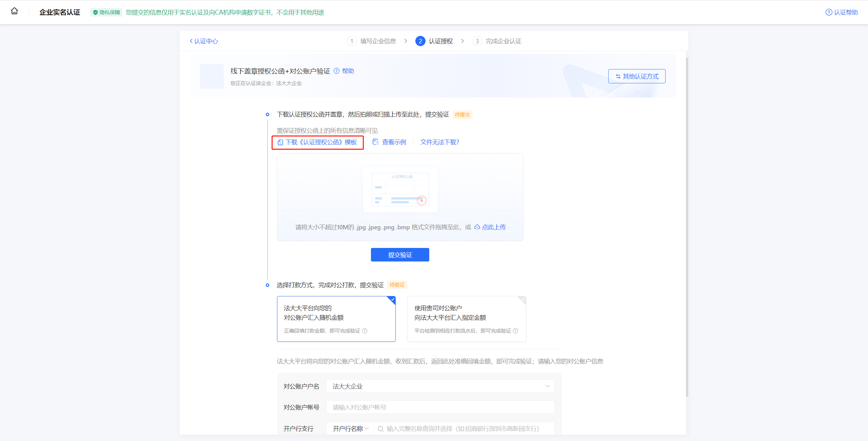
Task: Click the 提交验证 button
Action: point(400,255)
